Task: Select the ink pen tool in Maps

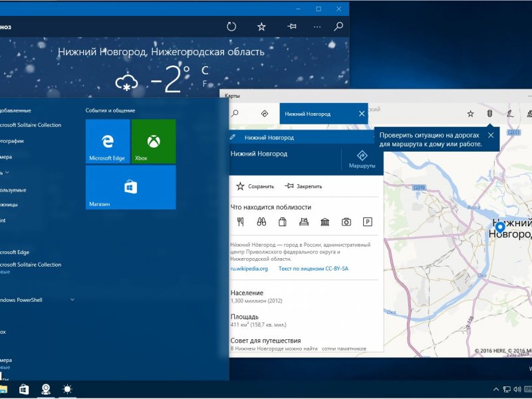Action: 509,114
